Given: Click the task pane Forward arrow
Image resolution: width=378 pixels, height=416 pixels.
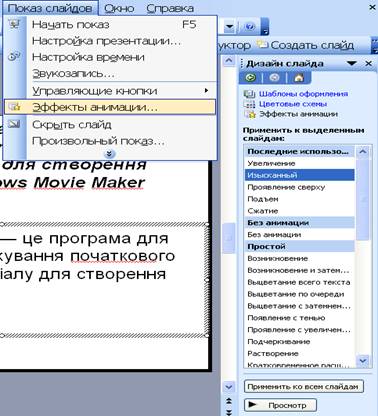Looking at the screenshot, I should (x=274, y=78).
